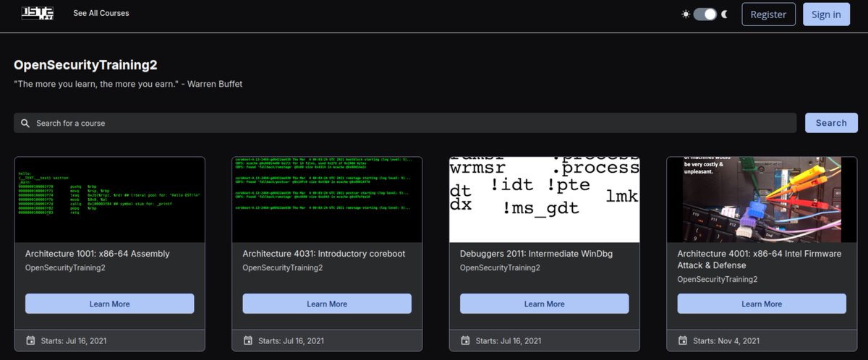Open the OST2 logo home link

click(x=38, y=13)
